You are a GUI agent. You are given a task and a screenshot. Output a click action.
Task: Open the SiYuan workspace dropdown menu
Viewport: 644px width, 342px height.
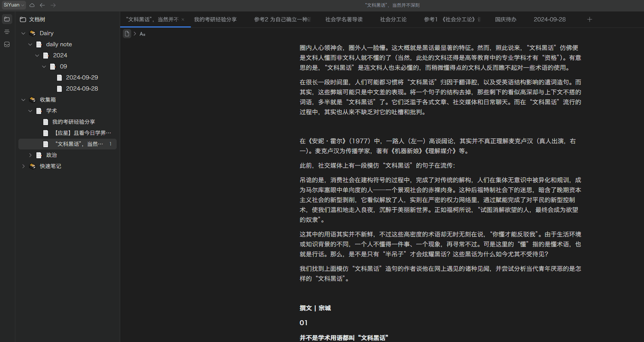click(x=14, y=5)
